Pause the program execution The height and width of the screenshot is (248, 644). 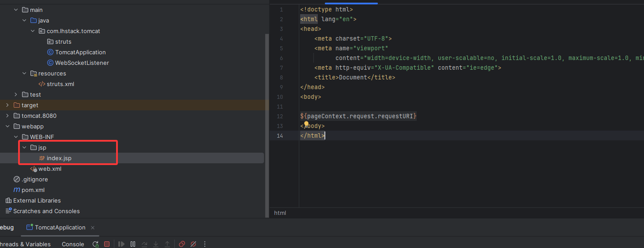[133, 244]
